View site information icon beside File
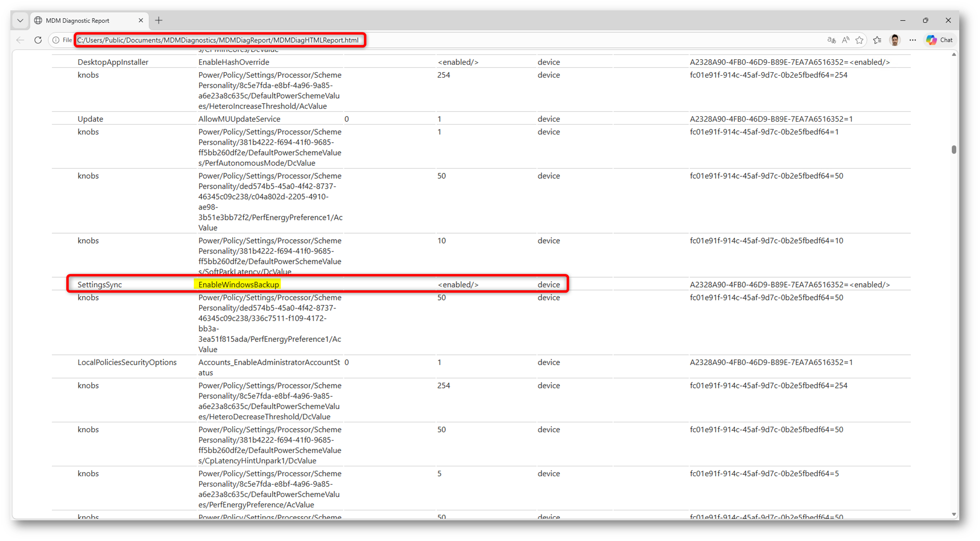Screen dimensions: 980x541 click(x=56, y=40)
